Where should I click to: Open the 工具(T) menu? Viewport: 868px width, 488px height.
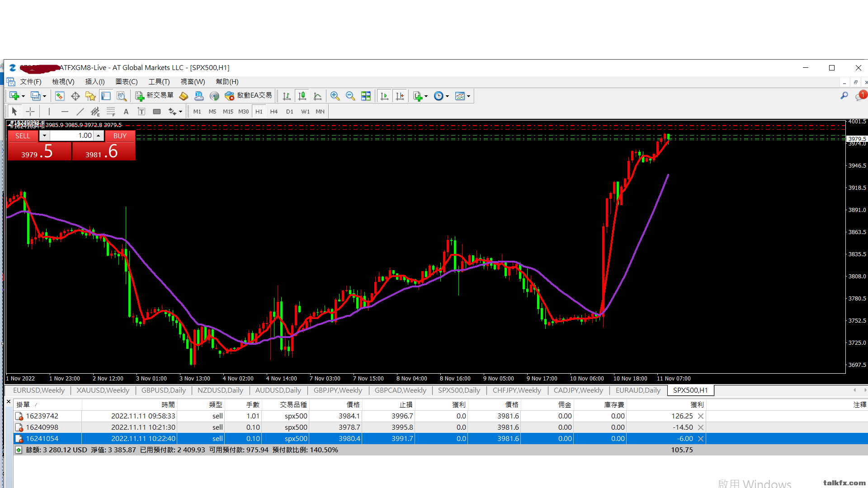159,82
